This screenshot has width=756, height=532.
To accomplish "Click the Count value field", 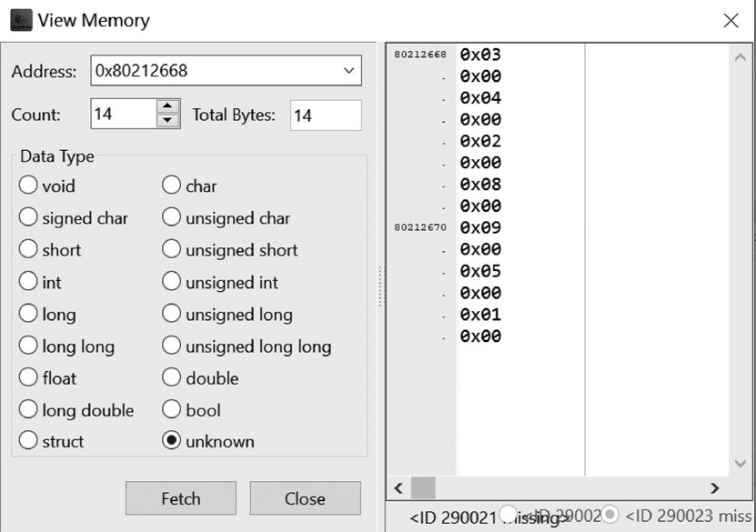I will 123,114.
